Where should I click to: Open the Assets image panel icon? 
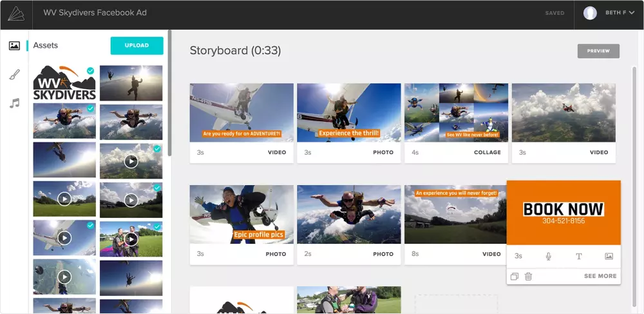(14, 46)
